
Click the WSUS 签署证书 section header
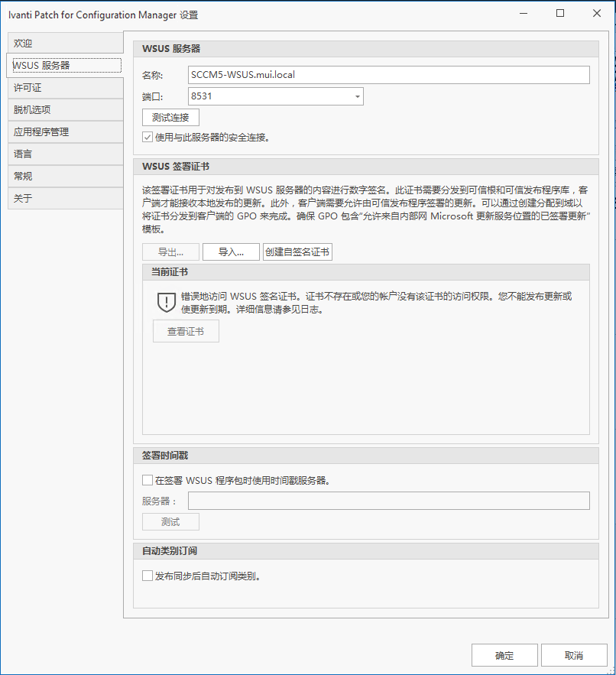(x=366, y=167)
